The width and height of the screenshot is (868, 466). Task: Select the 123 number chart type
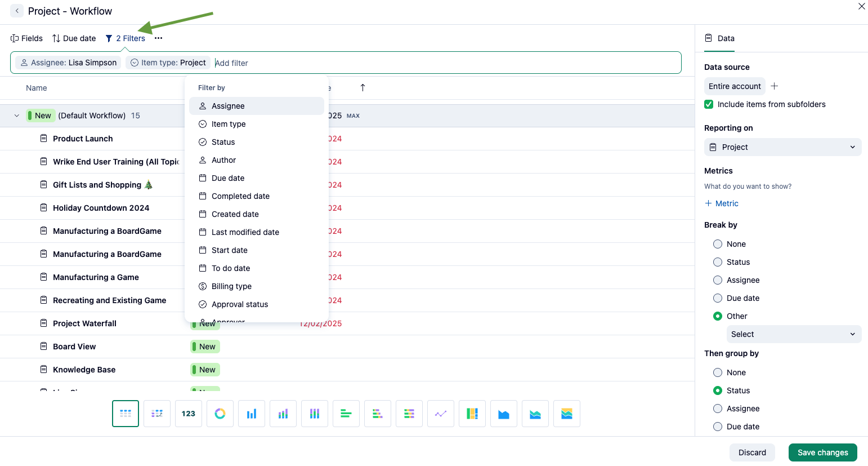pyautogui.click(x=189, y=414)
